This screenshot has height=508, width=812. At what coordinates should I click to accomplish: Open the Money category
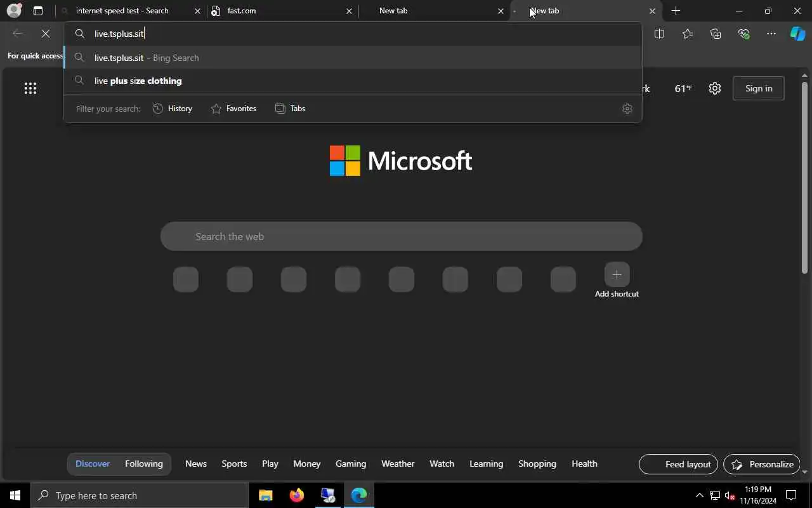(307, 464)
